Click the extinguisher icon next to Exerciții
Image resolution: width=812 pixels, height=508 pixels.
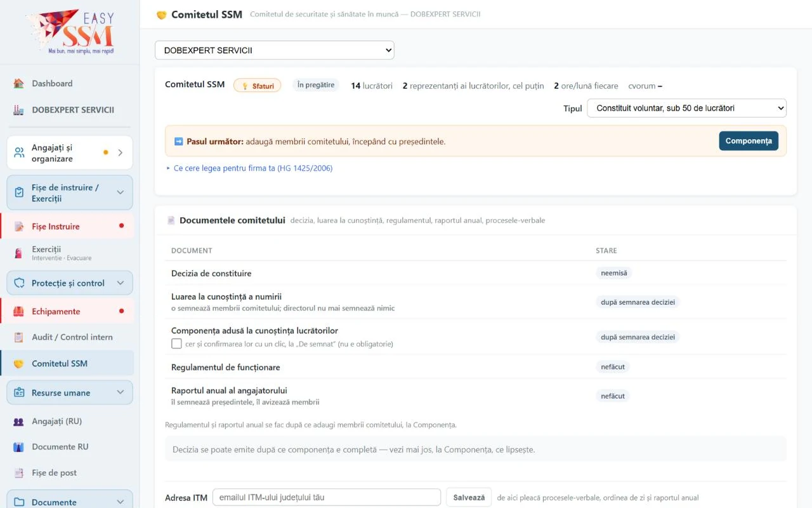(x=19, y=253)
